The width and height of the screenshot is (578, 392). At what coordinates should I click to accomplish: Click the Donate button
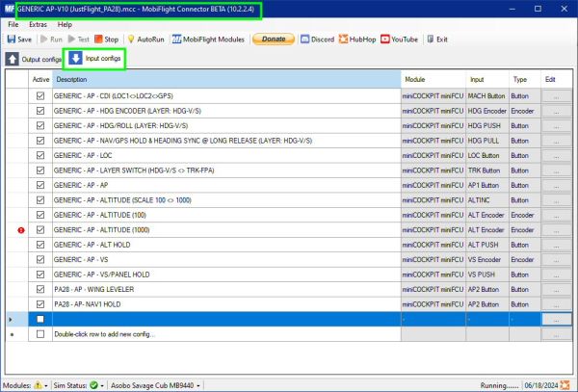coord(274,39)
